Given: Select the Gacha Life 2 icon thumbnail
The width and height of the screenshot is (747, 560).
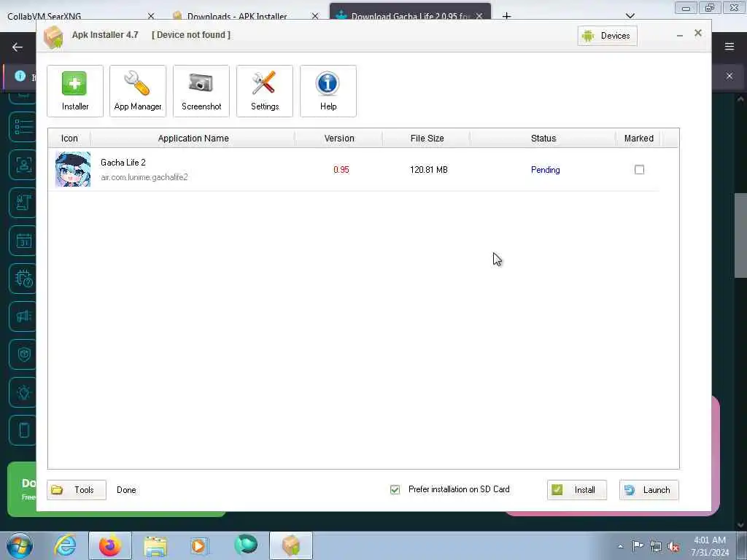Looking at the screenshot, I should pos(73,169).
